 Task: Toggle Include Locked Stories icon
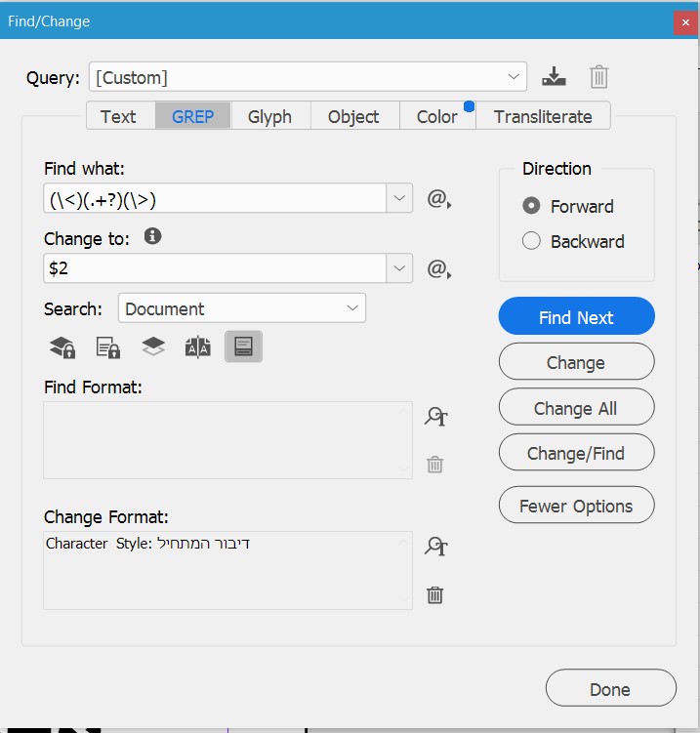[x=107, y=346]
